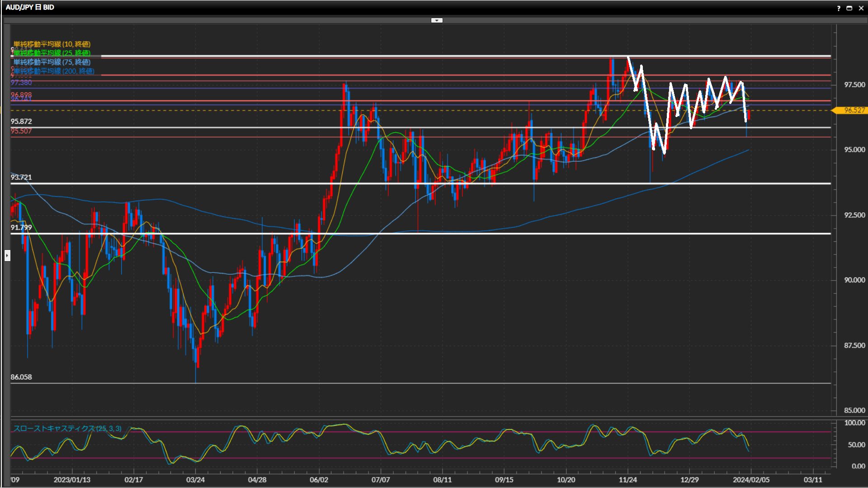Click the AUD/JPY 日 BID title text

[30, 7]
